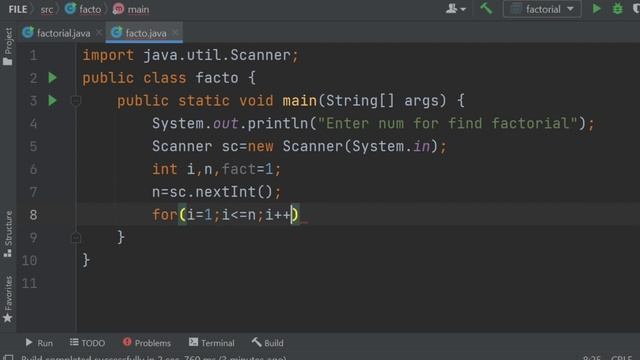The image size is (640, 360).
Task: Click the factorial.java file icon in tab
Action: click(28, 32)
